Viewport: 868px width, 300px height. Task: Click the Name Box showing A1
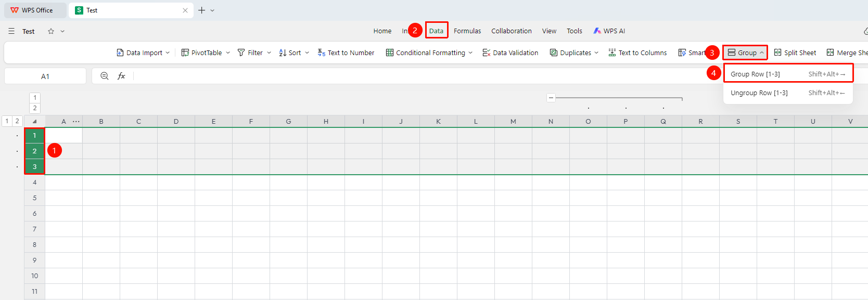[45, 76]
